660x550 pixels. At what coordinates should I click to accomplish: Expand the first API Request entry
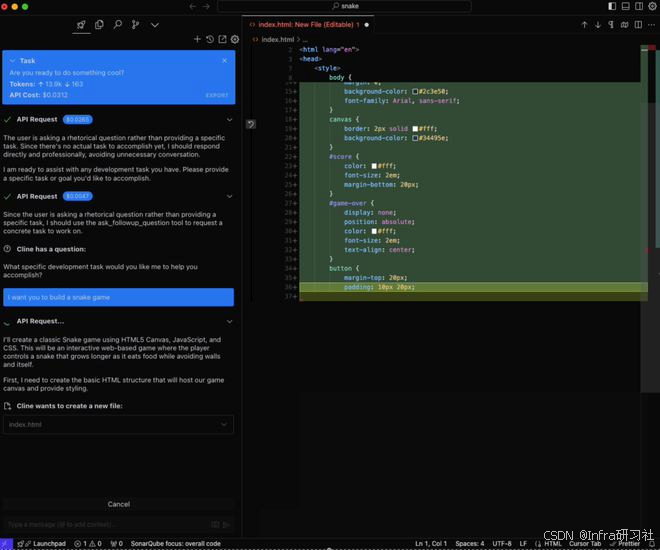[x=229, y=120]
